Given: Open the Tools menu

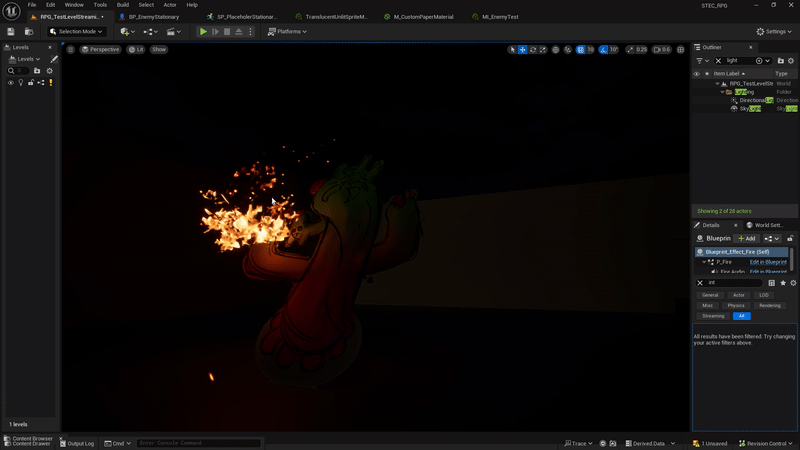Looking at the screenshot, I should click(x=100, y=5).
